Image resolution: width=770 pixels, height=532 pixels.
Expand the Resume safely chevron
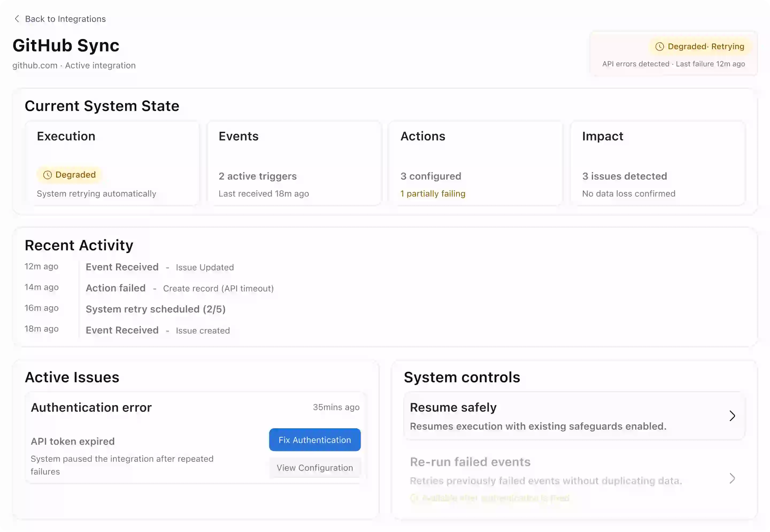tap(732, 416)
